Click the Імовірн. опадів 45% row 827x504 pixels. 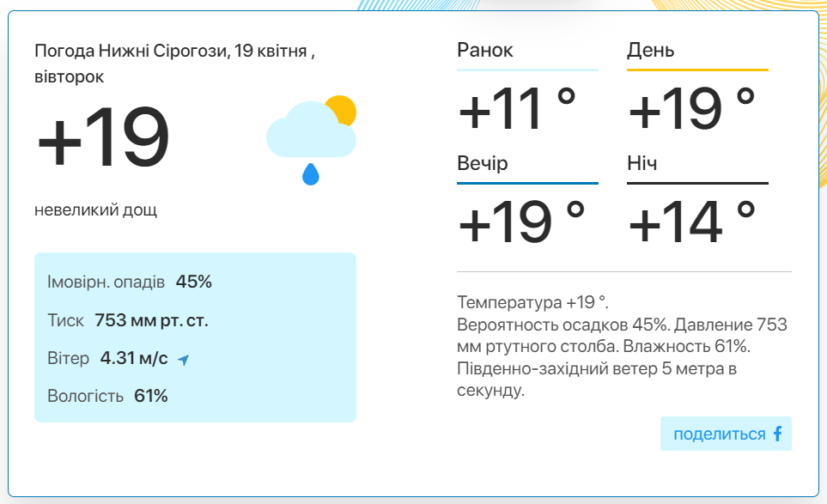[129, 282]
